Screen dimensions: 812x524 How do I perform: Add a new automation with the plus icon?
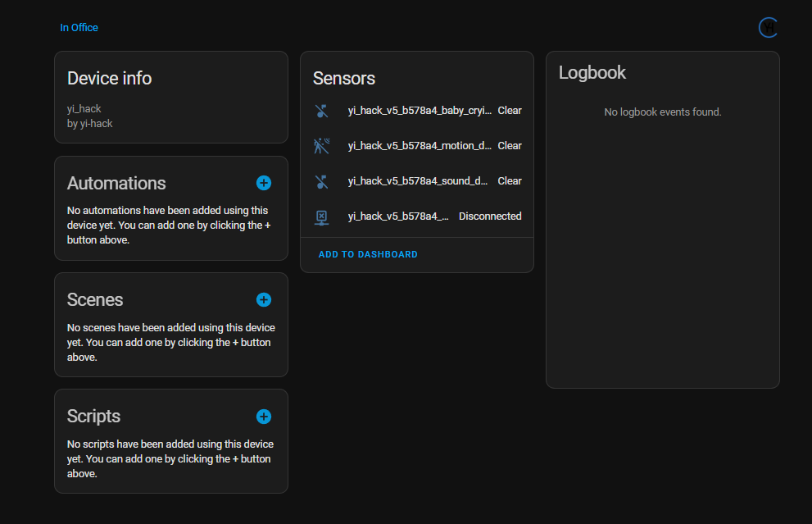[263, 183]
